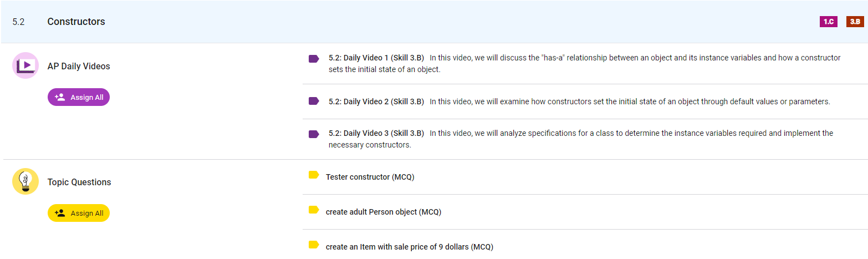This screenshot has height=259, width=868.
Task: Click the AP Daily Videos play icon
Action: tap(25, 65)
